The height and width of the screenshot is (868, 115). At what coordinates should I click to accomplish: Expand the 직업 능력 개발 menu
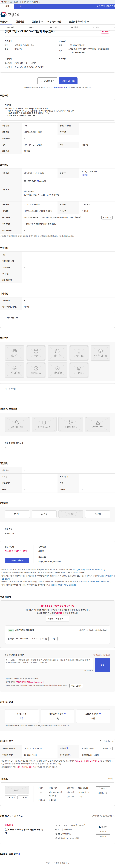coord(56,22)
